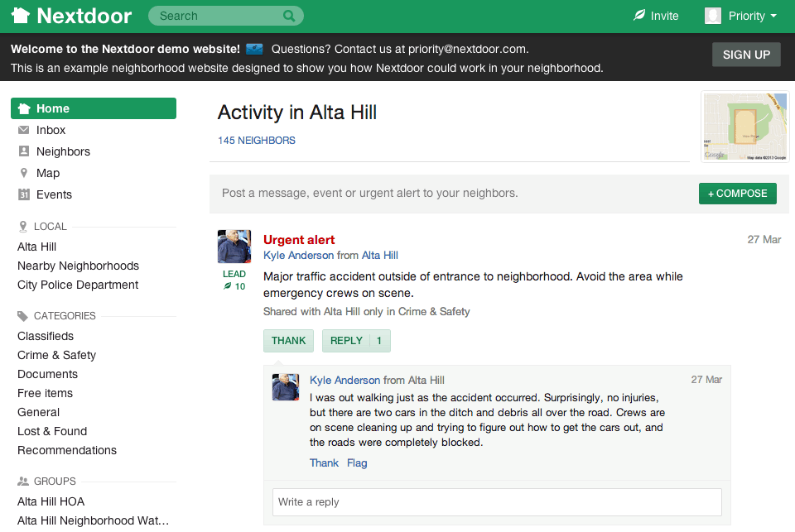The image size is (795, 532).
Task: Click the post message prompt field
Action: [369, 193]
